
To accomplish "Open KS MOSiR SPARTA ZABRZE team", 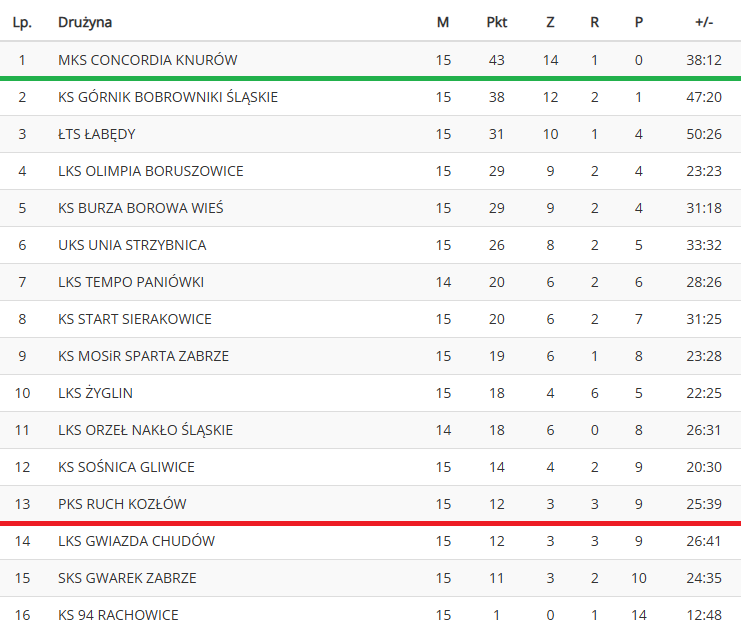I will (143, 356).
